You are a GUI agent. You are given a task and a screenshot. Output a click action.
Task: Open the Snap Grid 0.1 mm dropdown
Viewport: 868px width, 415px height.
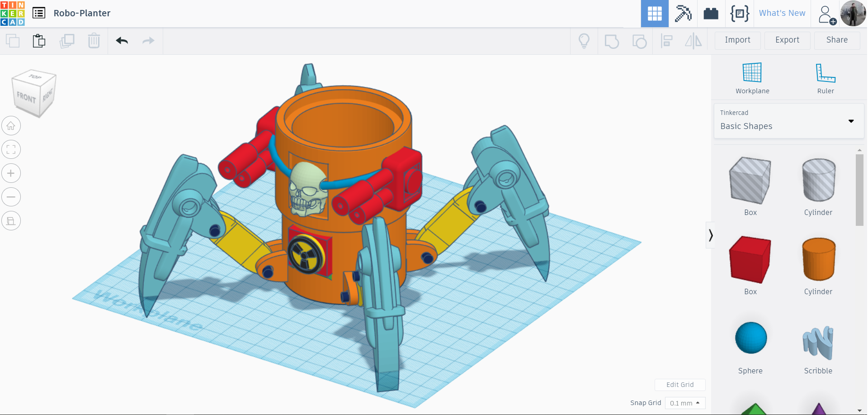coord(685,403)
